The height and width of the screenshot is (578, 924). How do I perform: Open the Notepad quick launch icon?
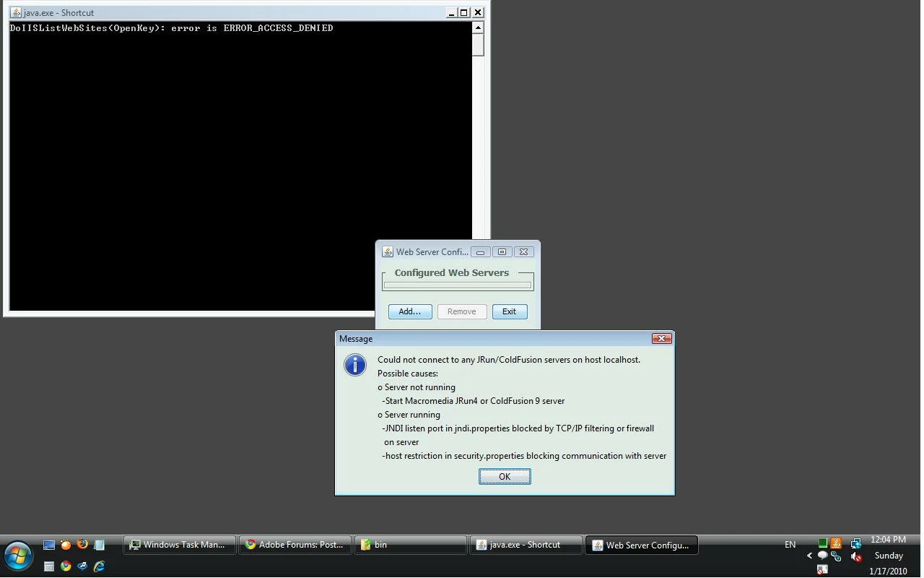coord(99,545)
